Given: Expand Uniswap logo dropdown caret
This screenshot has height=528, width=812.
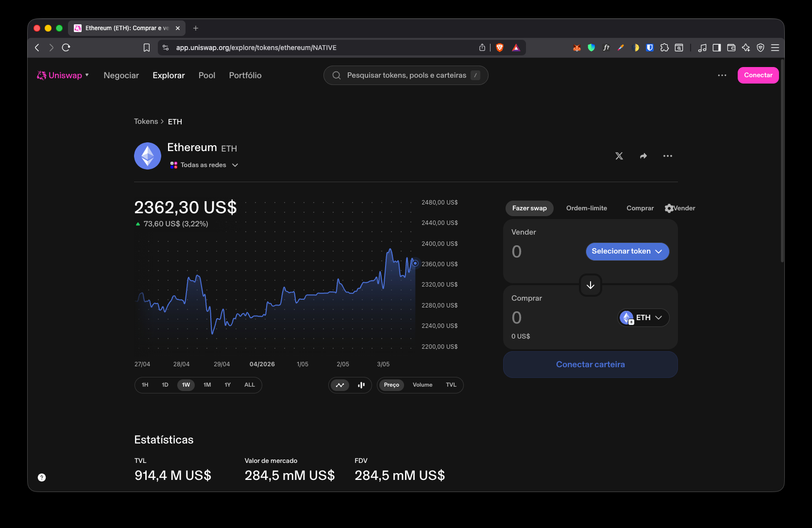Looking at the screenshot, I should pyautogui.click(x=87, y=75).
